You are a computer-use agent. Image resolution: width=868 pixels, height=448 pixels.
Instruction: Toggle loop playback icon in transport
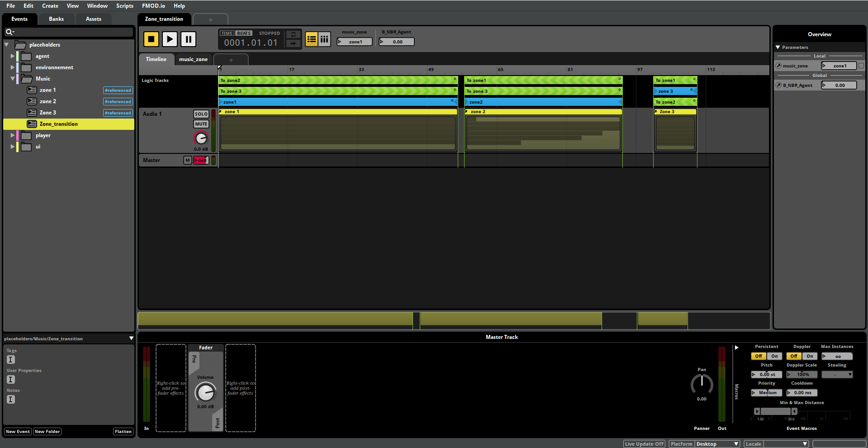293,34
